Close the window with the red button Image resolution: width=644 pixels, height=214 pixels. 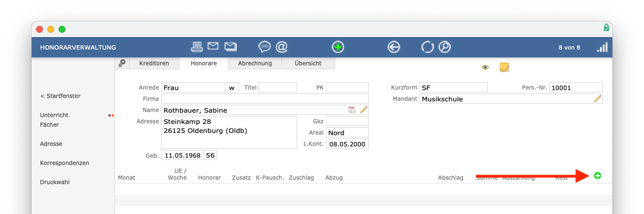(39, 29)
